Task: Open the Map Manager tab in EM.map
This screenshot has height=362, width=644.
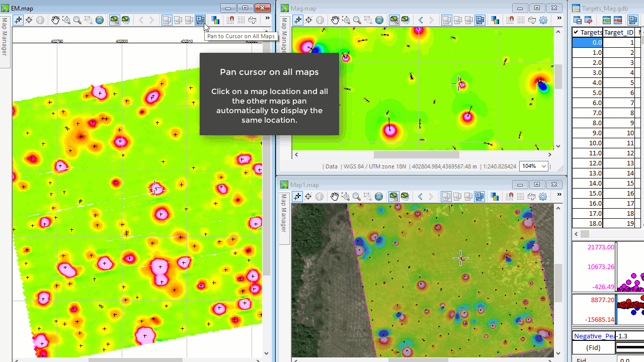Action: click(5, 37)
